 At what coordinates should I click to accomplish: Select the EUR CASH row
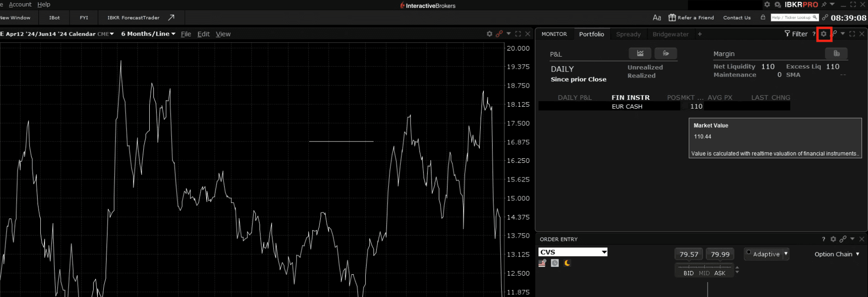(x=664, y=106)
